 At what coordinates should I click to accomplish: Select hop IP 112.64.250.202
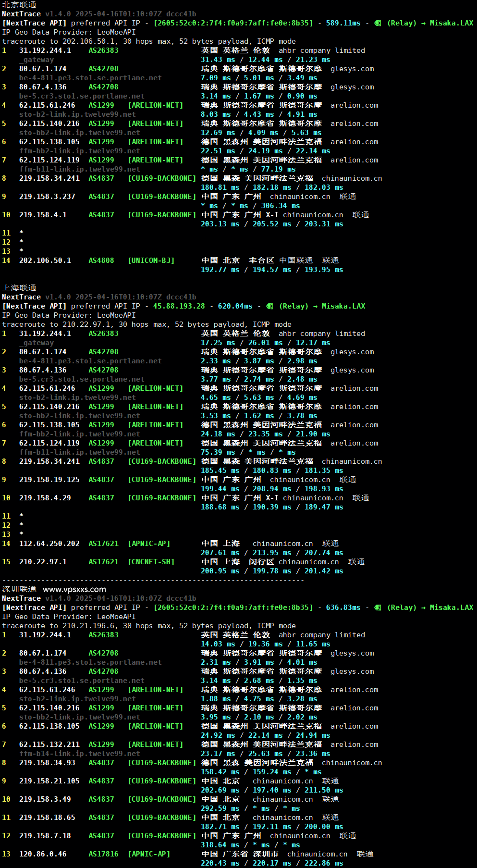(x=49, y=544)
